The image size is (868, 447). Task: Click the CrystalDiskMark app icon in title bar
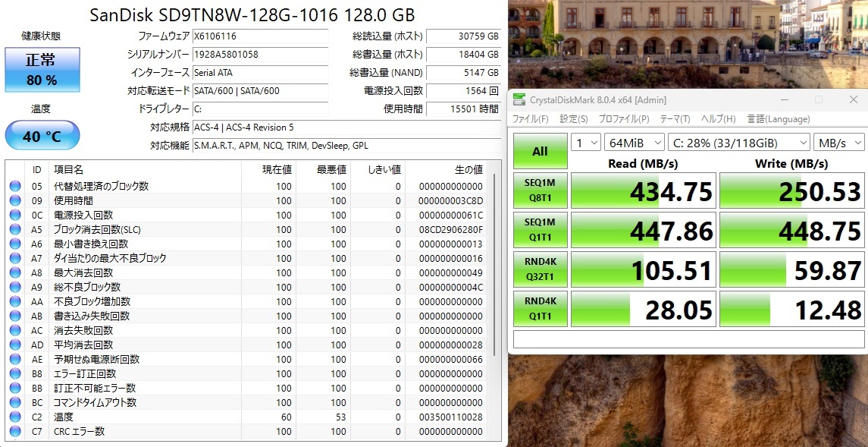point(519,99)
